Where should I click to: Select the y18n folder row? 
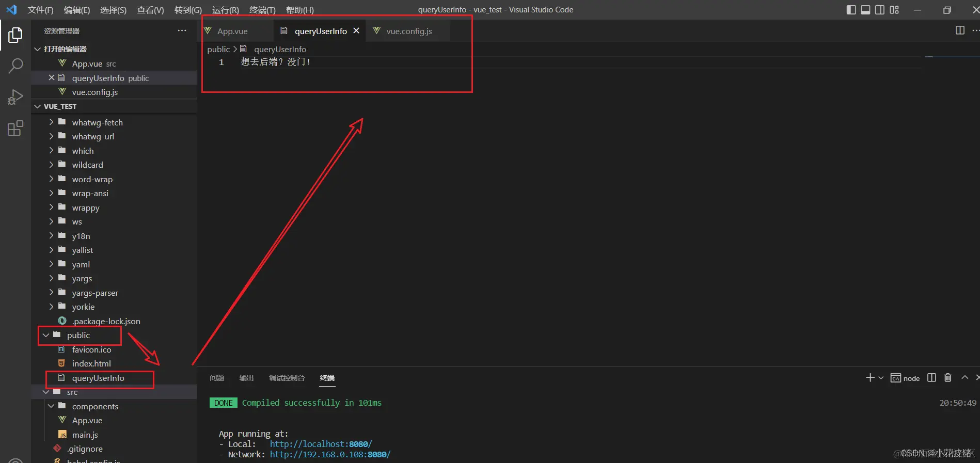tap(114, 236)
